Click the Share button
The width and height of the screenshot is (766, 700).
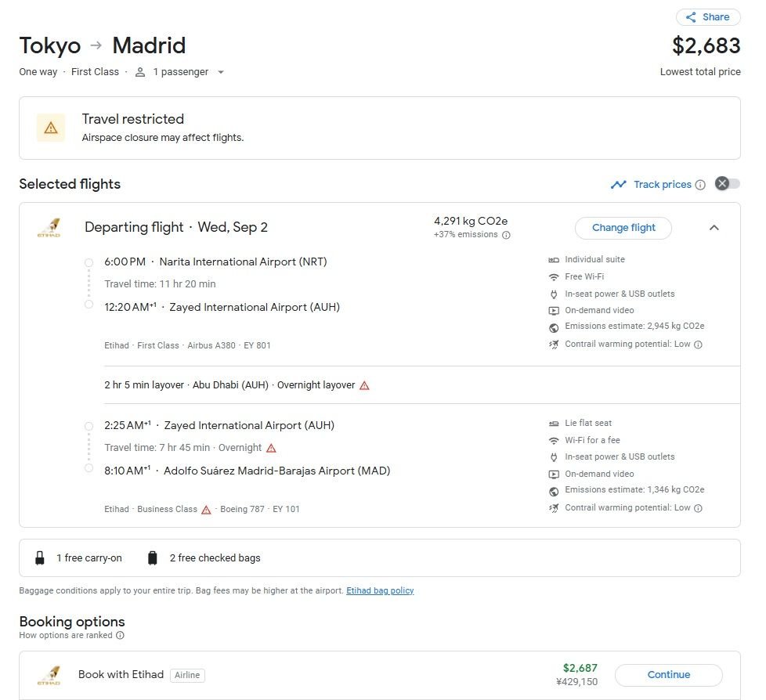(x=707, y=17)
